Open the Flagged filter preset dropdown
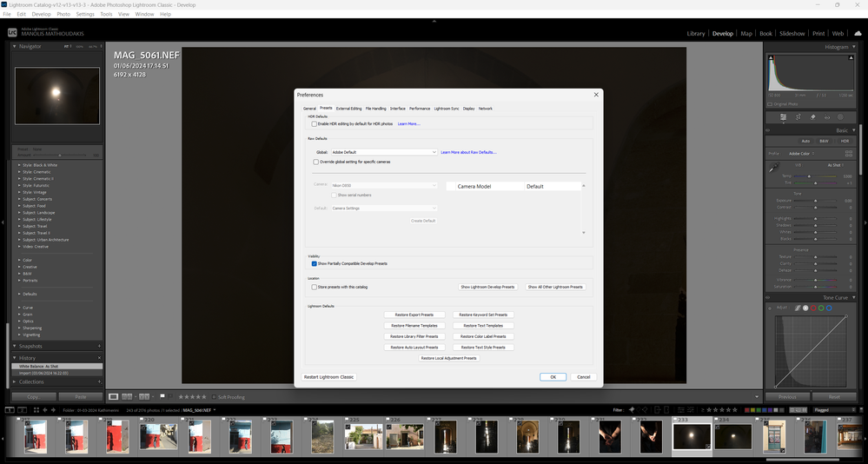 click(833, 410)
